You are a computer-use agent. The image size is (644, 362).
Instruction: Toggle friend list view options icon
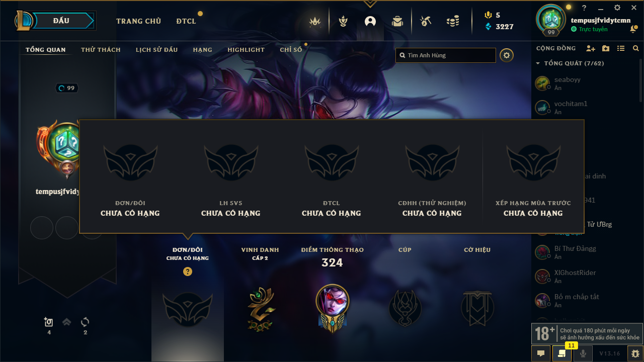point(621,49)
